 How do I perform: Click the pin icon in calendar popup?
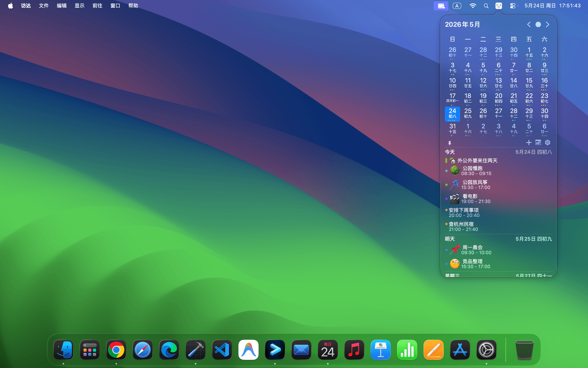(450, 143)
